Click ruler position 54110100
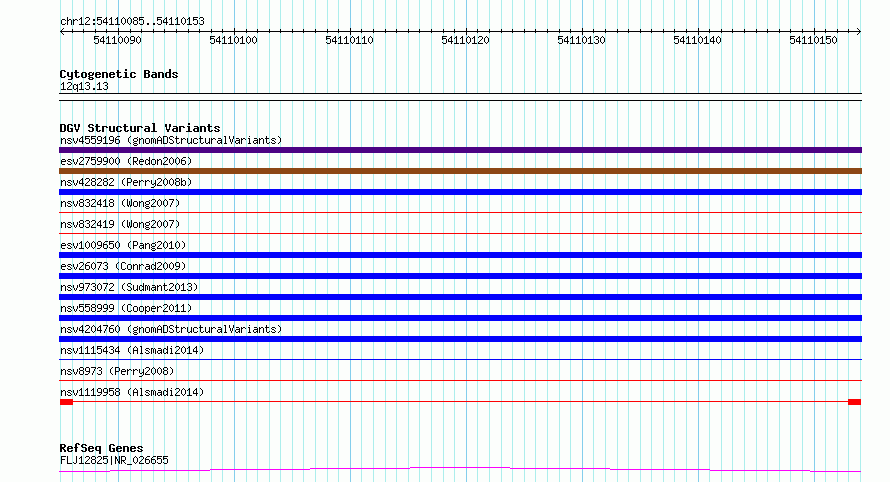890x482 pixels. [233, 40]
